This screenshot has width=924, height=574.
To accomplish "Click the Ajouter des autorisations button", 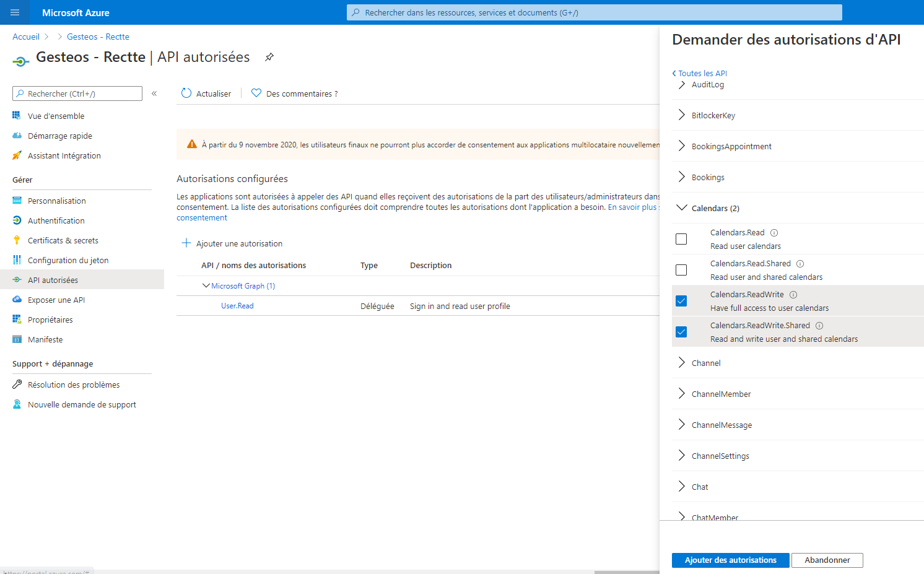I will pyautogui.click(x=730, y=560).
